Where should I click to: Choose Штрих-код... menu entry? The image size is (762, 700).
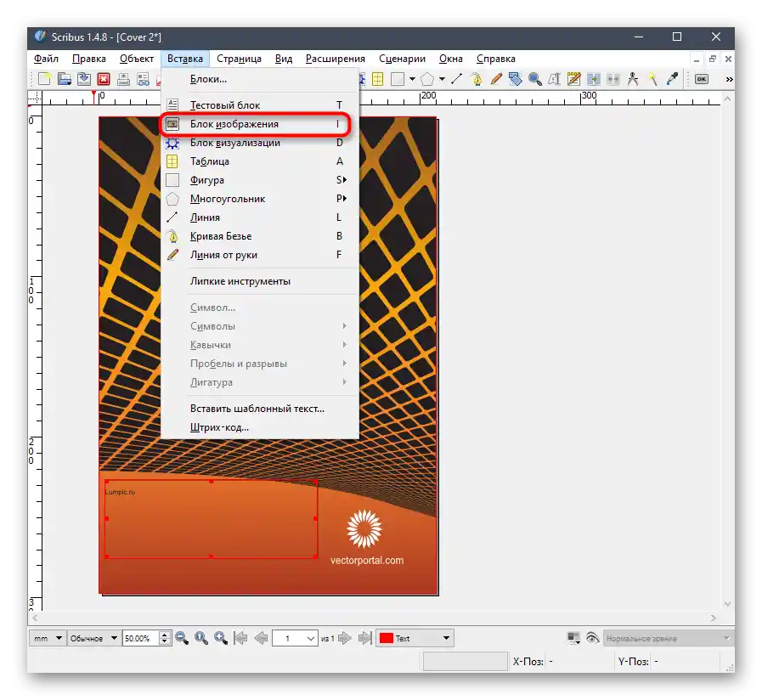tap(260, 427)
